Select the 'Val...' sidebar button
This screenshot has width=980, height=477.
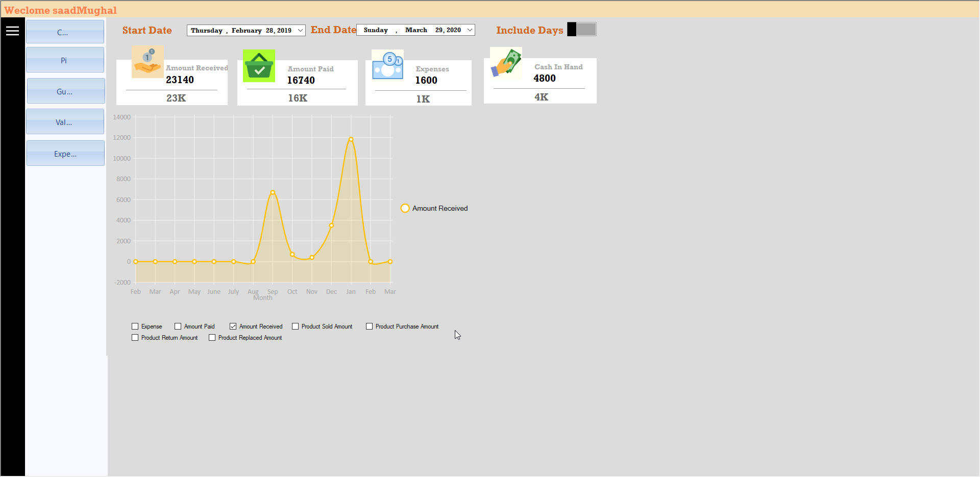click(x=65, y=122)
